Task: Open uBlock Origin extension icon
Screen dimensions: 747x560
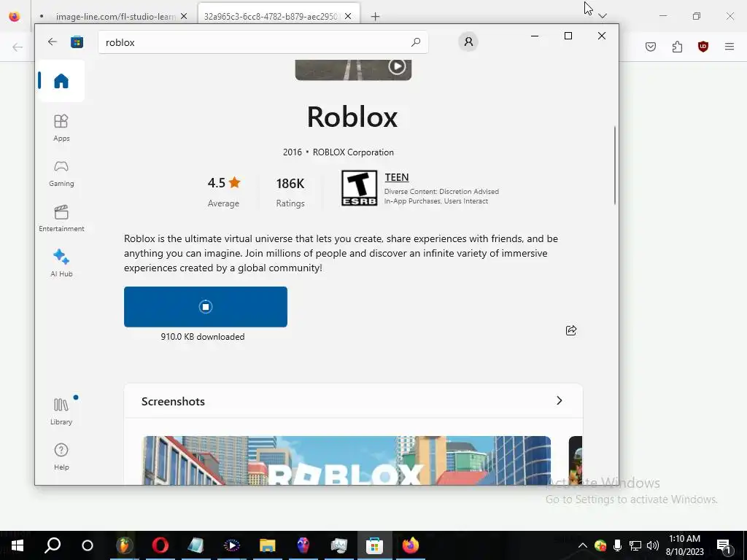Action: 703,47
